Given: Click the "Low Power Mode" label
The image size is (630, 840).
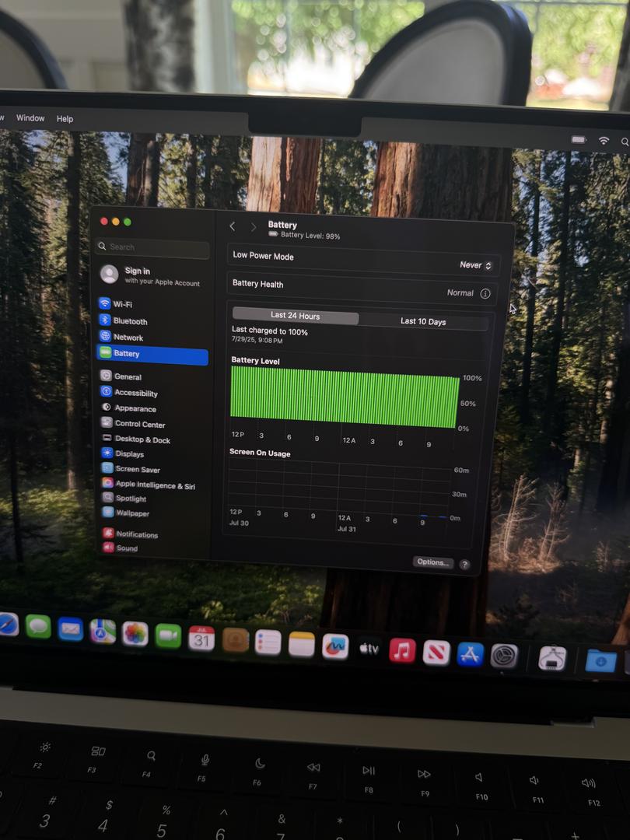Looking at the screenshot, I should tap(263, 256).
